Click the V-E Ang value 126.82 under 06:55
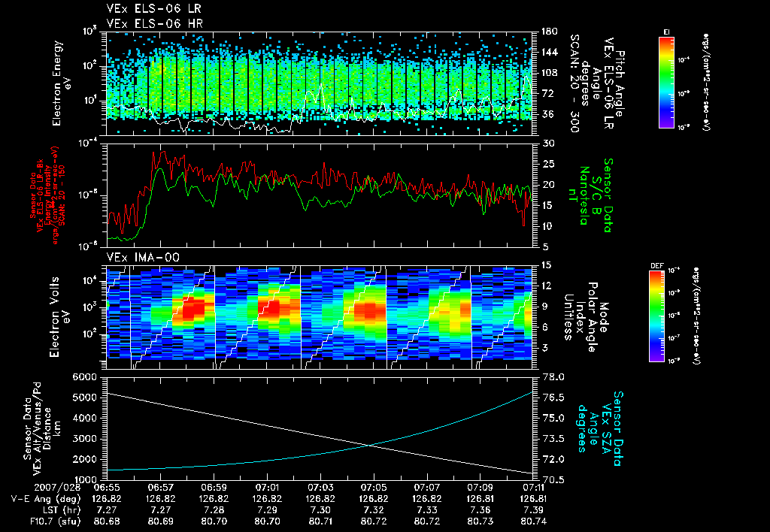The height and width of the screenshot is (532, 770). [107, 499]
